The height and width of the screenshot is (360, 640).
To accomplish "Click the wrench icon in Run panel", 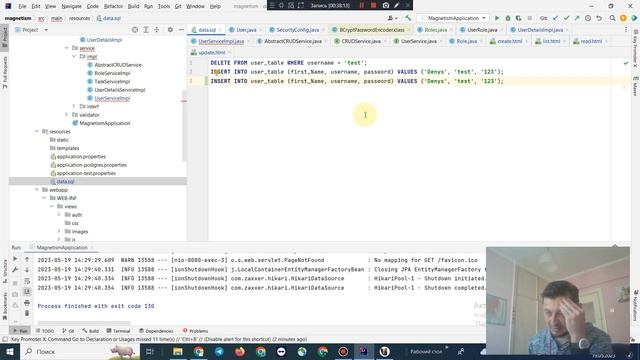I will (15, 270).
